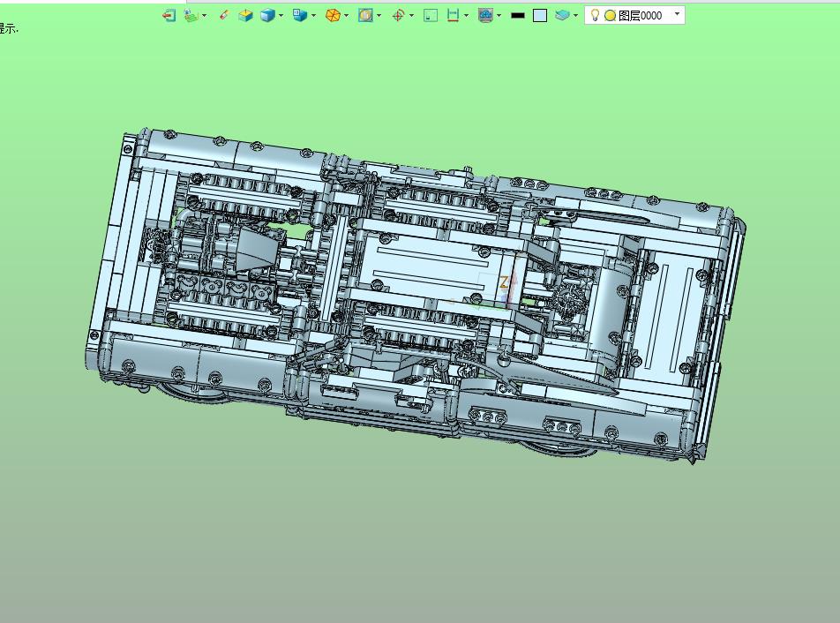Click the blue cube view orientation icon
Screen dimensions: 840x623
[300, 16]
